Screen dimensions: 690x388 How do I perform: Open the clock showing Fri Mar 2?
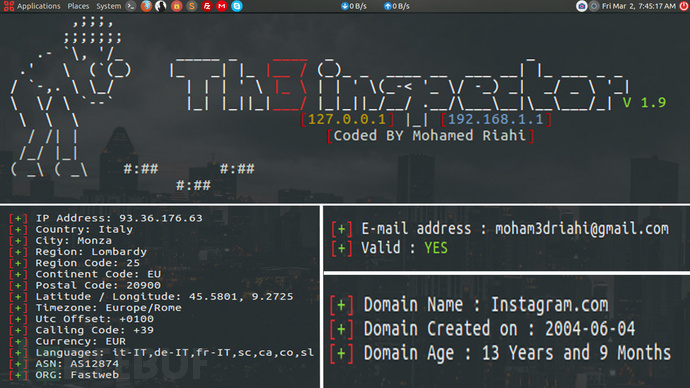pyautogui.click(x=639, y=6)
